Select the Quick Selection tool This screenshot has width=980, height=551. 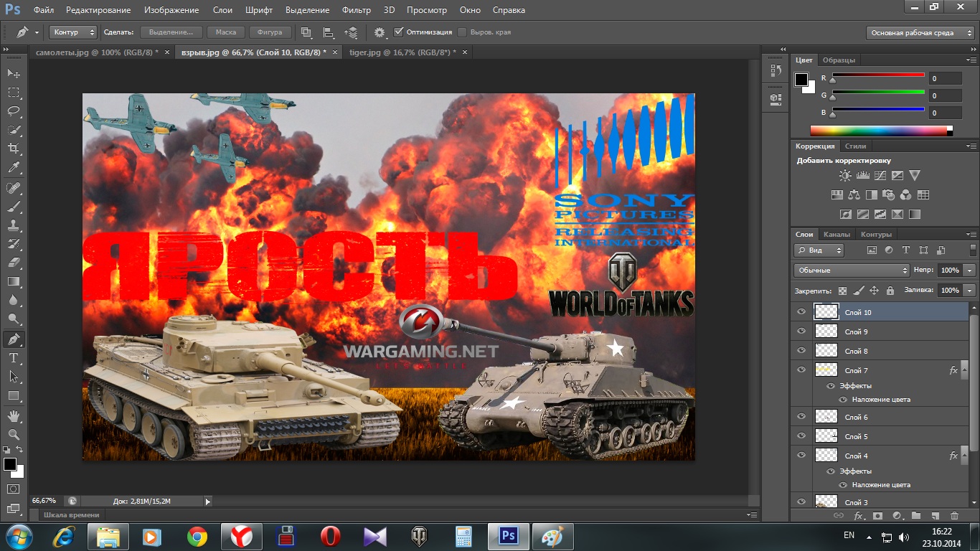[x=13, y=130]
